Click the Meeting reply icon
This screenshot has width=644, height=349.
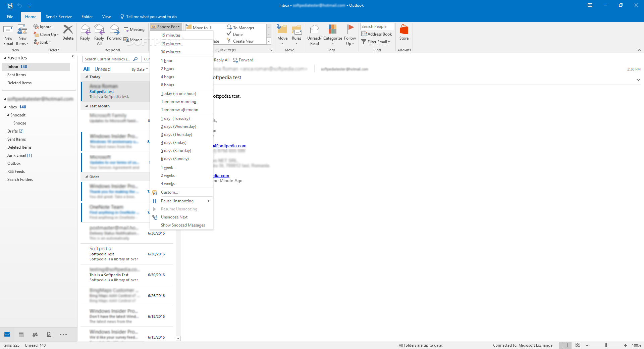[x=126, y=30]
